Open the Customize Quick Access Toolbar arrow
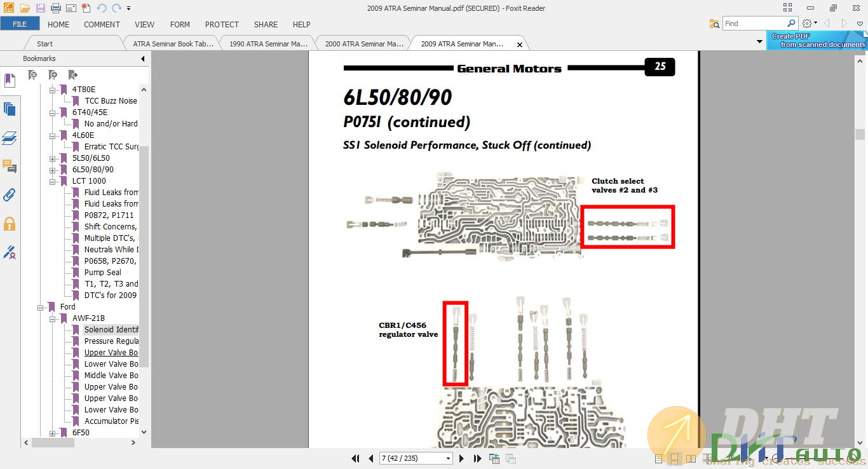Screen dimensions: 868x469 [x=129, y=8]
